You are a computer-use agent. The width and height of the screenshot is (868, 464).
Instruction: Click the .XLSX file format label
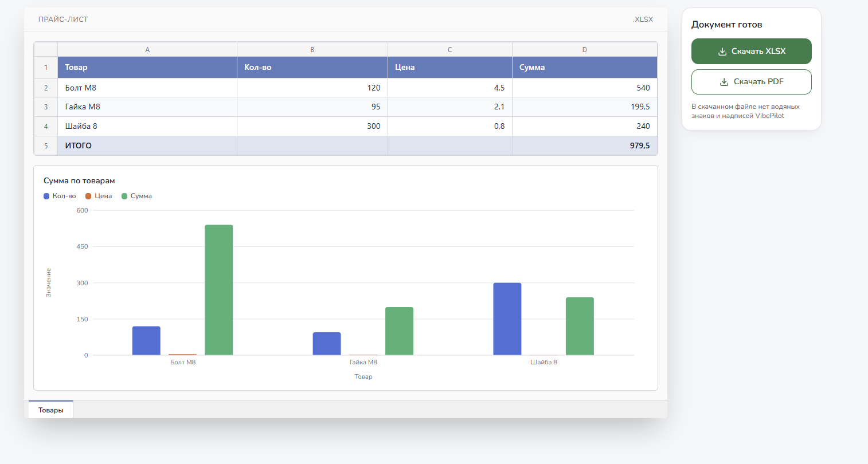click(x=643, y=19)
